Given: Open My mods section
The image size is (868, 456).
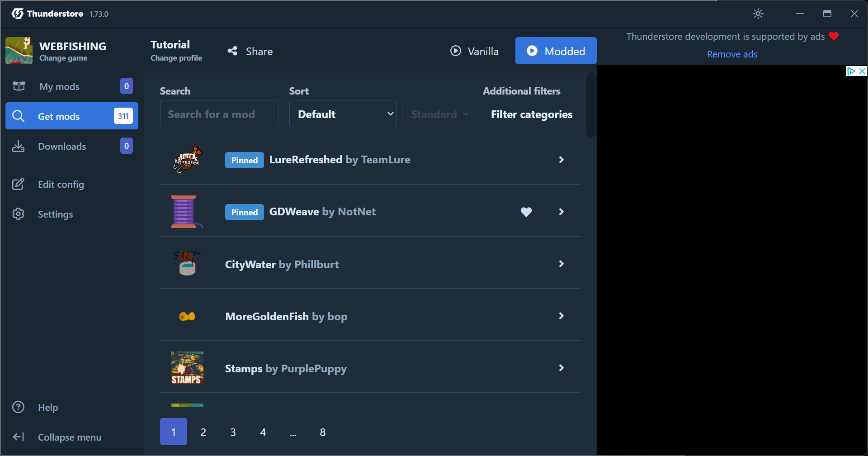Looking at the screenshot, I should (72, 86).
